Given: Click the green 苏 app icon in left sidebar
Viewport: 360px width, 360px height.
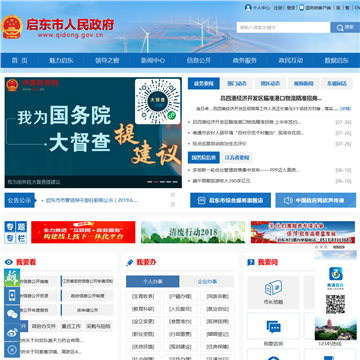Looking at the screenshot, I should pos(12,277).
